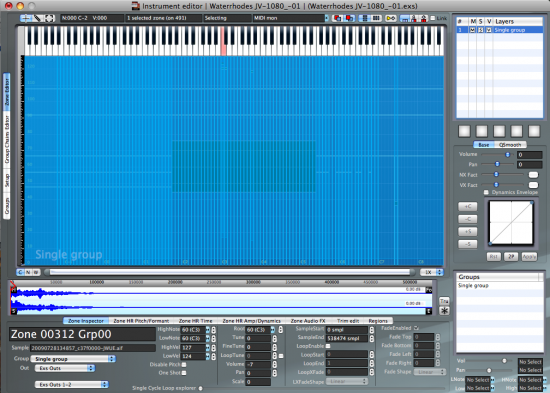Click the red figure toolbar icon

click(x=414, y=18)
